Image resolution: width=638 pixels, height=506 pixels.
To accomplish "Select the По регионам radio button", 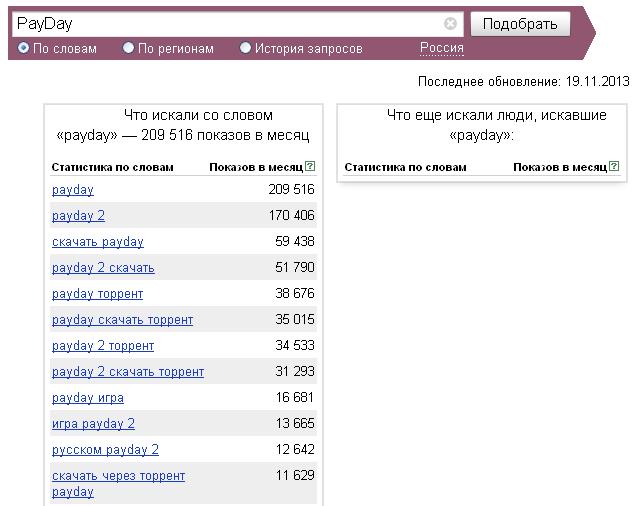I will [129, 48].
